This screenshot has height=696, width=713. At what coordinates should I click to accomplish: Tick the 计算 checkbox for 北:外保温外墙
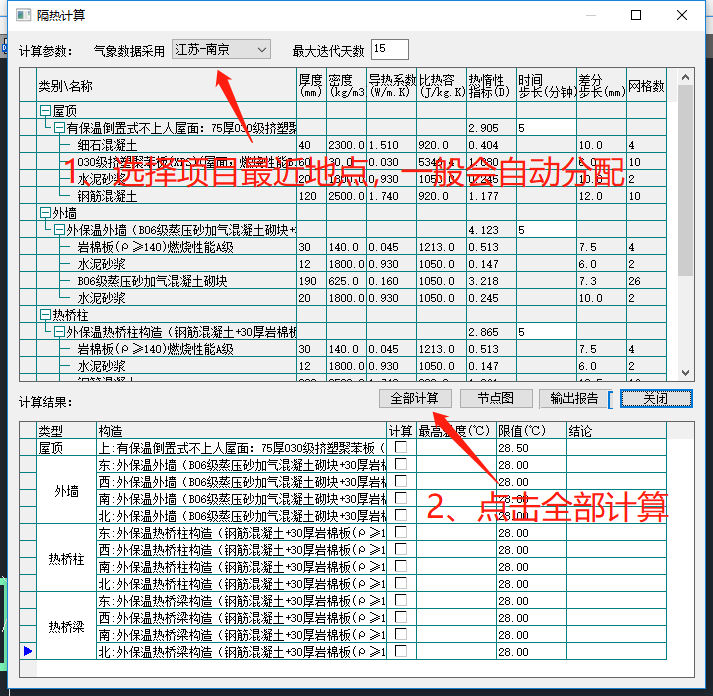click(x=401, y=515)
